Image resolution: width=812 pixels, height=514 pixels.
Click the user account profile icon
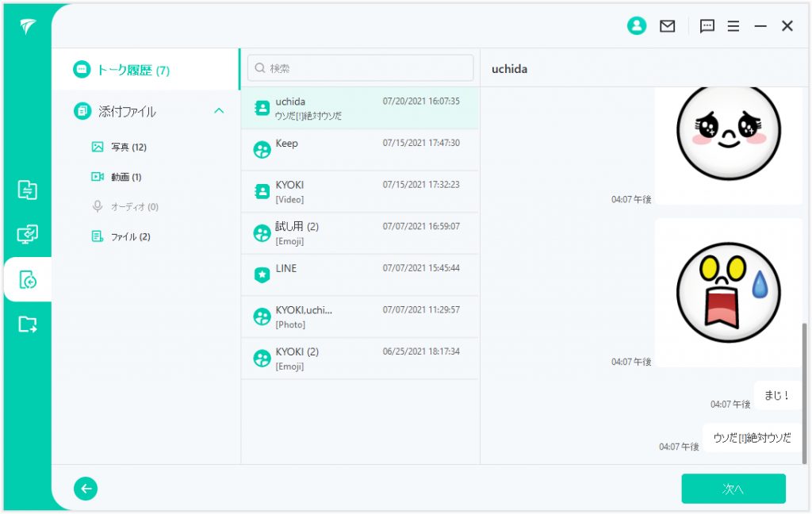click(636, 26)
